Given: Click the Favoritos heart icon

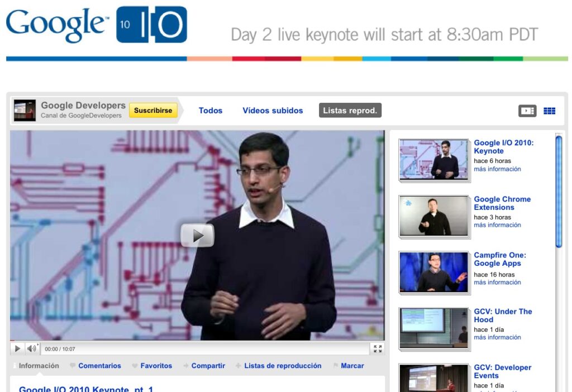Looking at the screenshot, I should click(x=135, y=366).
